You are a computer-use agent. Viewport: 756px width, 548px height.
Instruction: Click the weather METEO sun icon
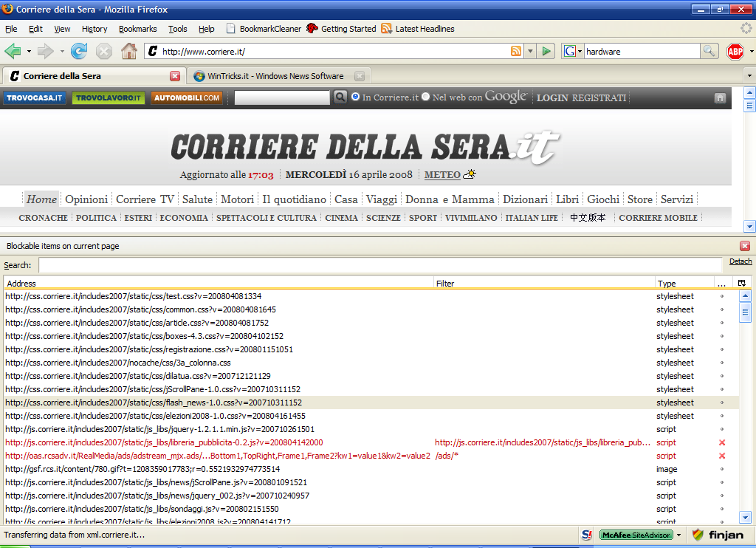[x=470, y=174]
